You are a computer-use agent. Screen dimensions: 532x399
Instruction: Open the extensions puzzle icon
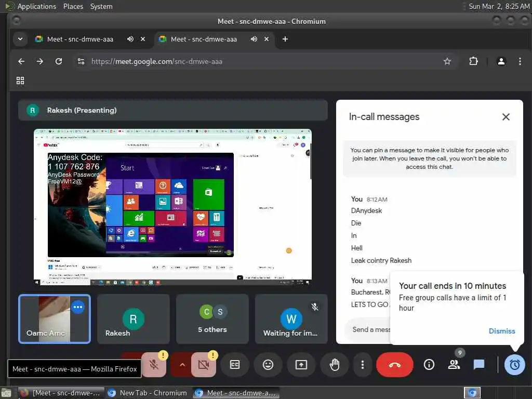point(473,61)
